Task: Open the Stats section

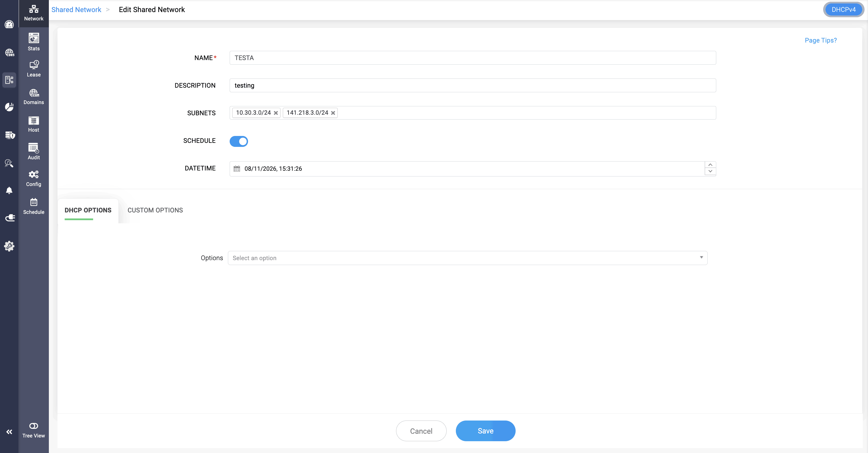Action: click(x=34, y=42)
